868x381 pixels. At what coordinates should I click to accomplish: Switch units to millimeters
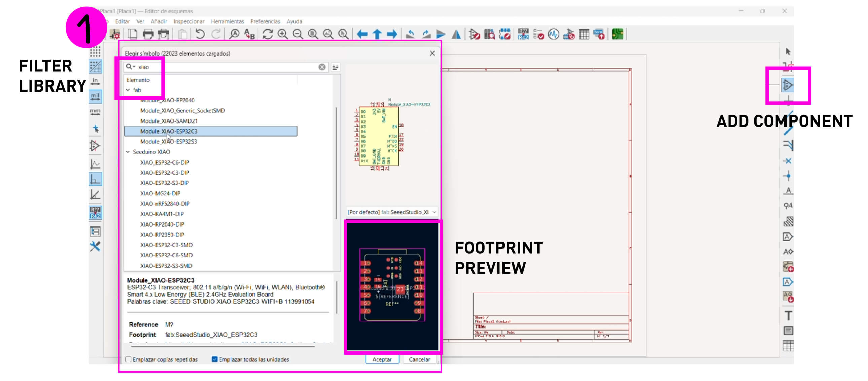click(95, 112)
